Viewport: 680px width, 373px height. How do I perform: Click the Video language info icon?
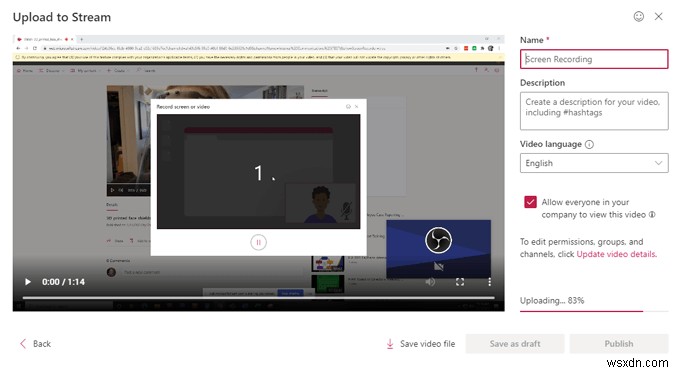click(x=589, y=144)
